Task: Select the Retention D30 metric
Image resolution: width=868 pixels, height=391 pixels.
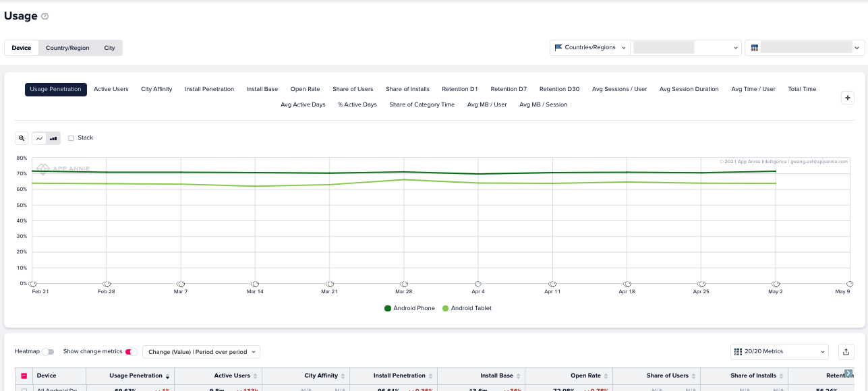Action: 559,89
